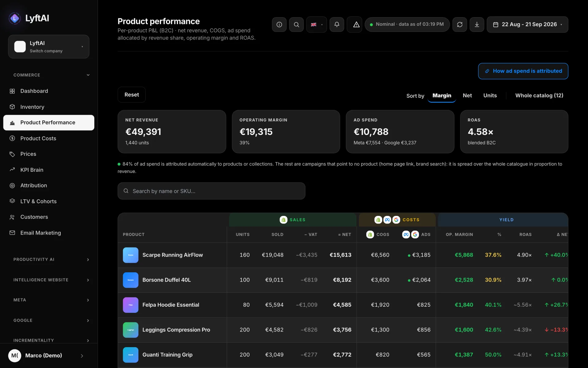This screenshot has width=588, height=368.
Task: Refresh data with the reload icon
Action: 460,25
